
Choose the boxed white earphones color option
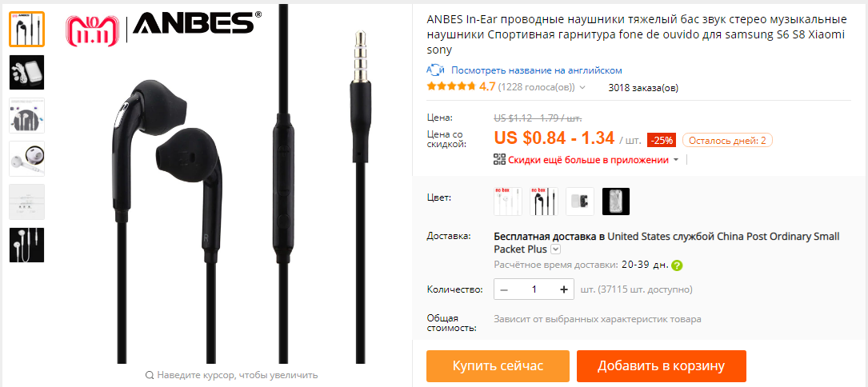579,201
